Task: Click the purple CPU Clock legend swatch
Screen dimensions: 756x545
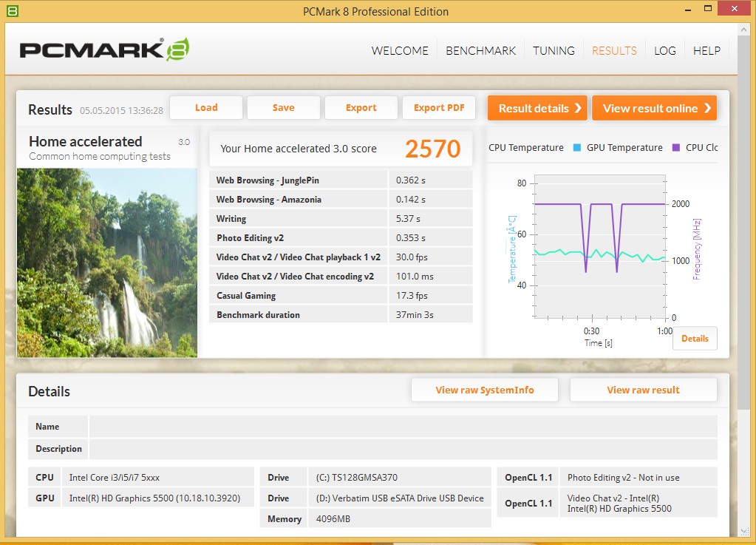Action: (x=676, y=148)
